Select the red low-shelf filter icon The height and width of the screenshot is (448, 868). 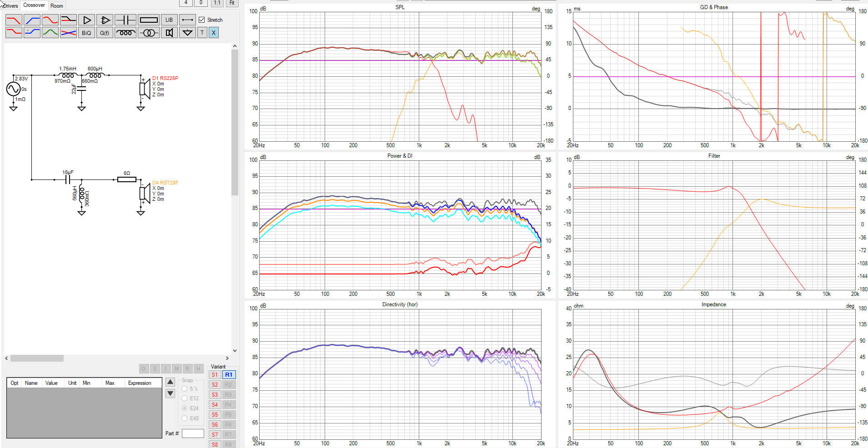pyautogui.click(x=14, y=33)
